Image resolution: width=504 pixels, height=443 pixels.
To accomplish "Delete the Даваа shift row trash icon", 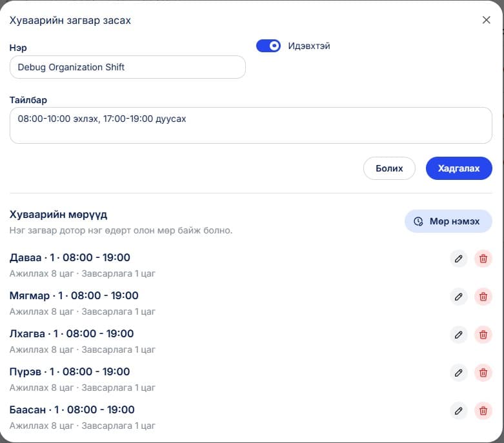I will point(483,259).
